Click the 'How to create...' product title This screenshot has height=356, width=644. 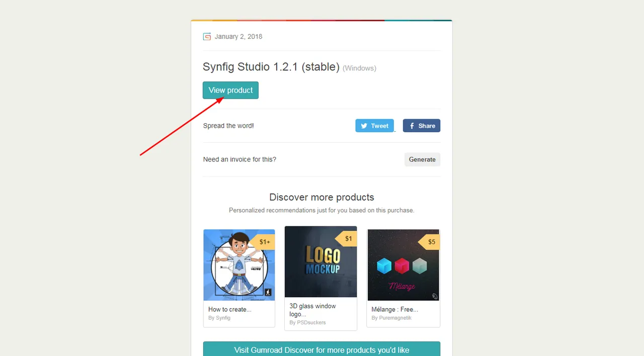coord(230,309)
